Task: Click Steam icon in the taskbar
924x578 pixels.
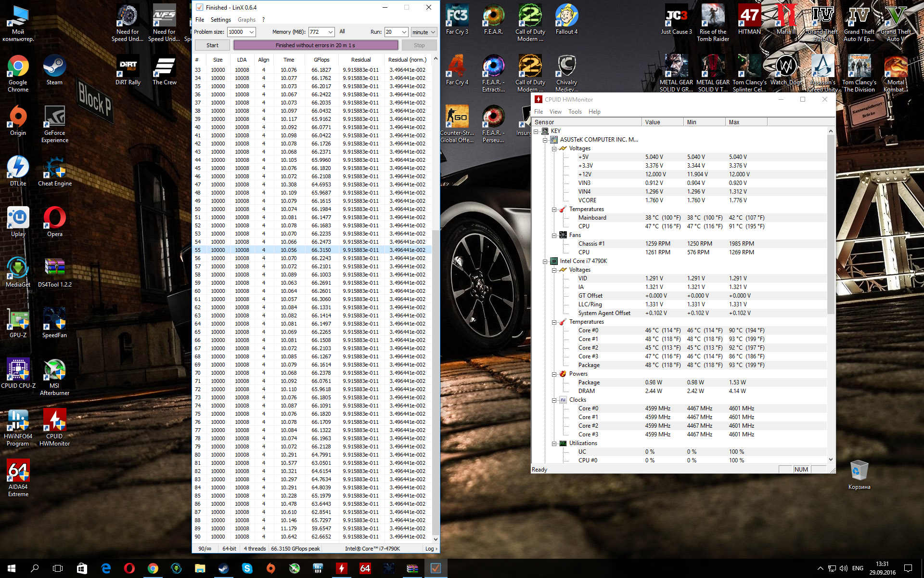Action: click(224, 568)
